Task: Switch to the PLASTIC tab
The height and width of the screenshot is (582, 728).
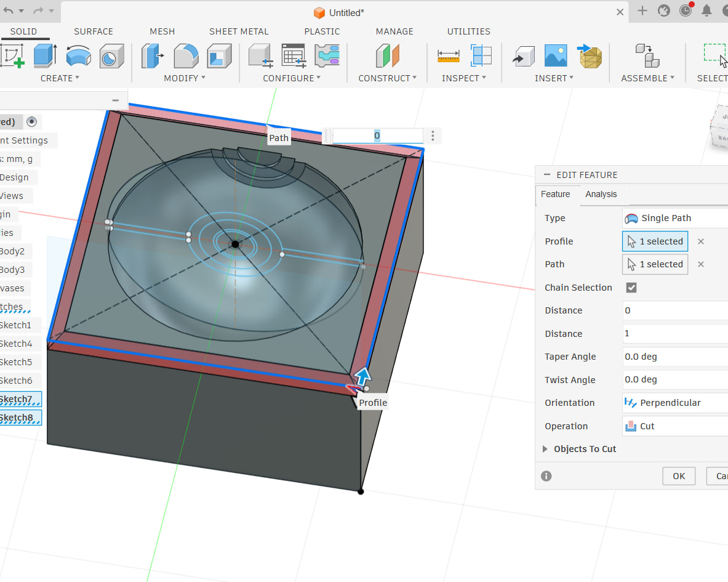Action: point(322,31)
